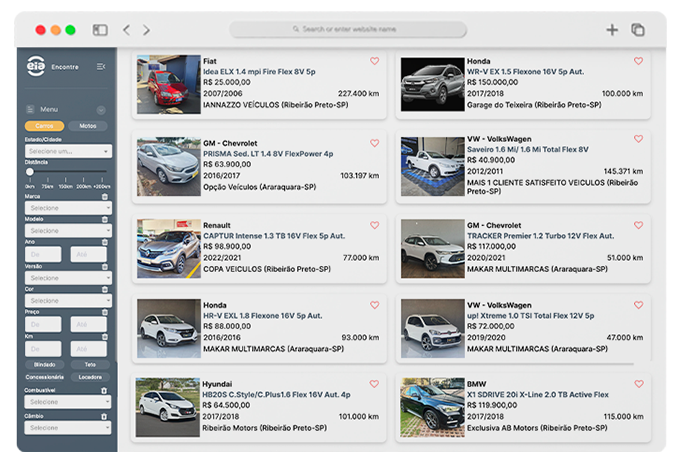Favorite the Chevrolet TRACKER Premier heart
This screenshot has height=464, width=683.
(x=639, y=225)
